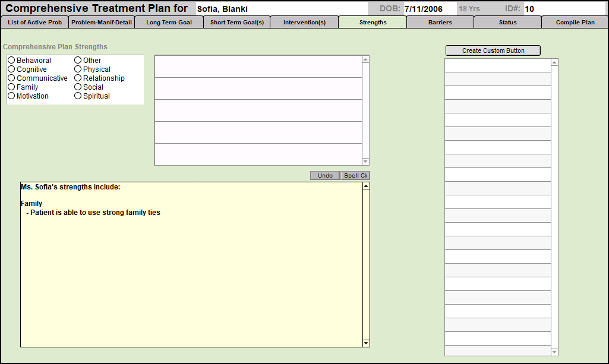Run Spell Ck on the strengths text

click(355, 176)
